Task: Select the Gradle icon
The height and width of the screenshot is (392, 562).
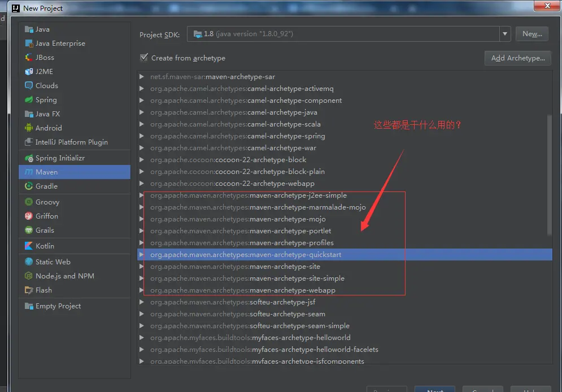Action: pos(29,186)
